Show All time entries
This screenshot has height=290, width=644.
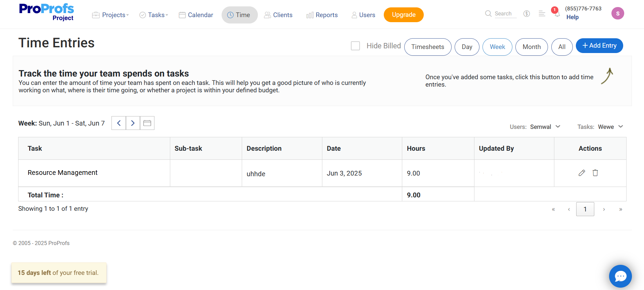pos(562,47)
